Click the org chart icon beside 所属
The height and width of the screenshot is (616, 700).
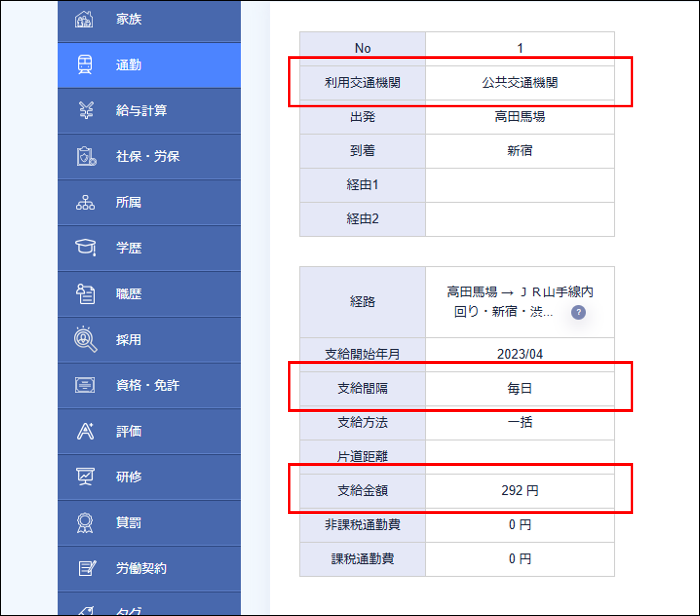(x=85, y=202)
